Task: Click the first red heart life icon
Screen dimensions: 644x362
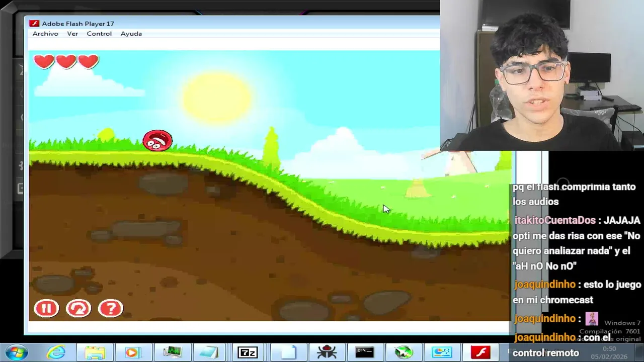Action: [44, 61]
